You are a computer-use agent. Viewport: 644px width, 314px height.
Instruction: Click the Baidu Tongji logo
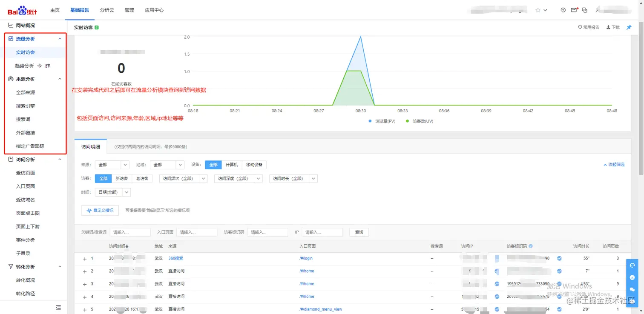[23, 10]
